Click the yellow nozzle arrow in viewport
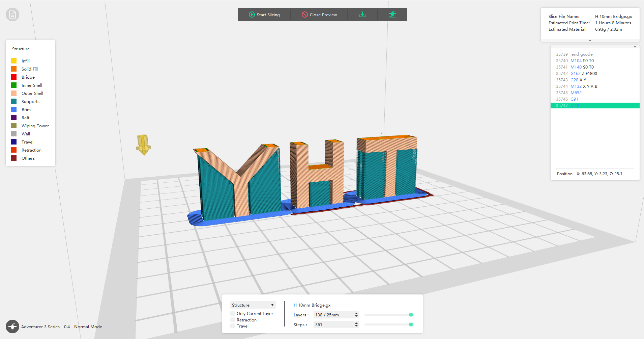The image size is (644, 339). pyautogui.click(x=144, y=145)
